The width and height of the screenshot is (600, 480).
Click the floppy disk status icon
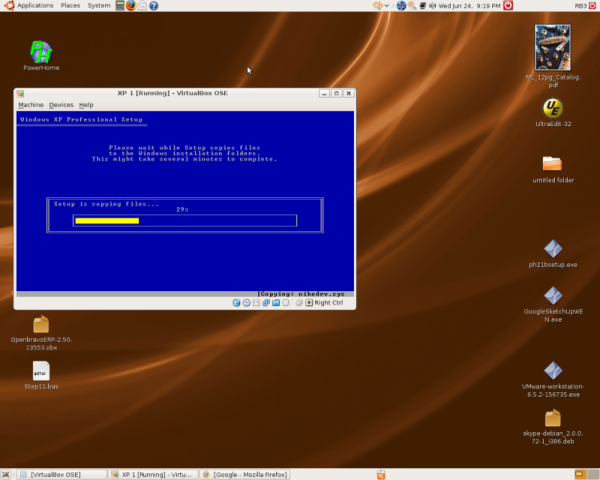(x=256, y=303)
